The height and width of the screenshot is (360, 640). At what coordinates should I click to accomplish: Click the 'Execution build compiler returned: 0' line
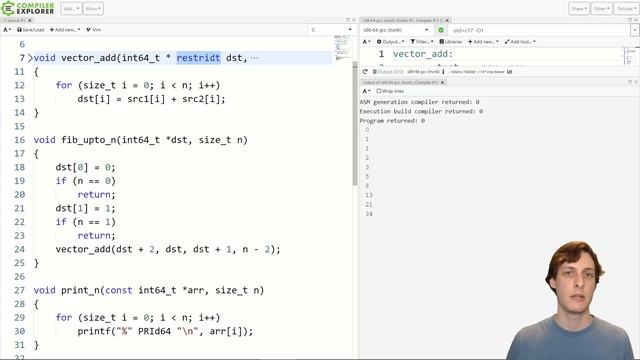tap(421, 111)
